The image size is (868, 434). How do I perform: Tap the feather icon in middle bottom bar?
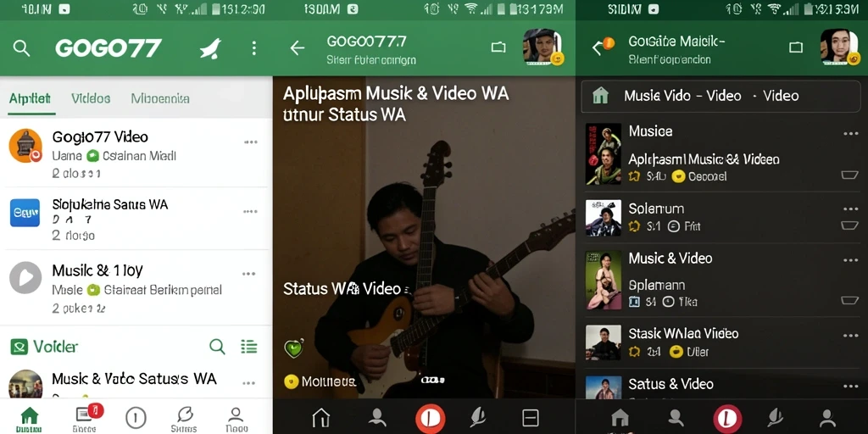(478, 417)
